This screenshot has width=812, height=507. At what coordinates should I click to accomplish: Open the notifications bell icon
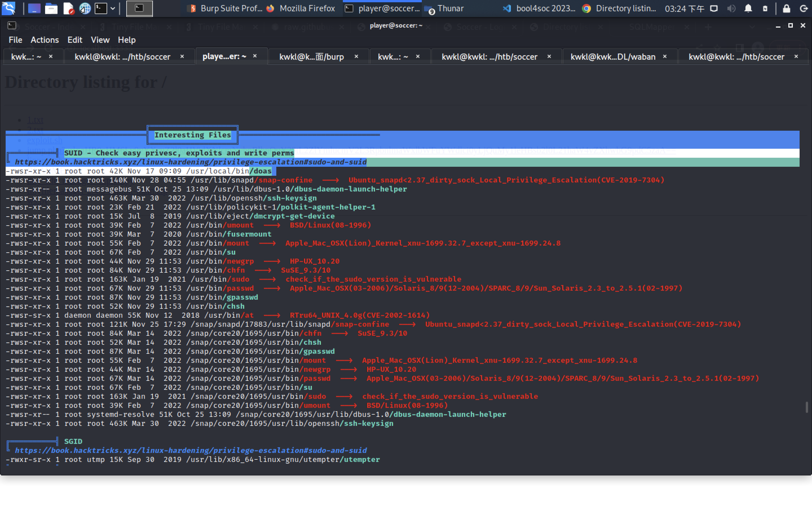748,8
